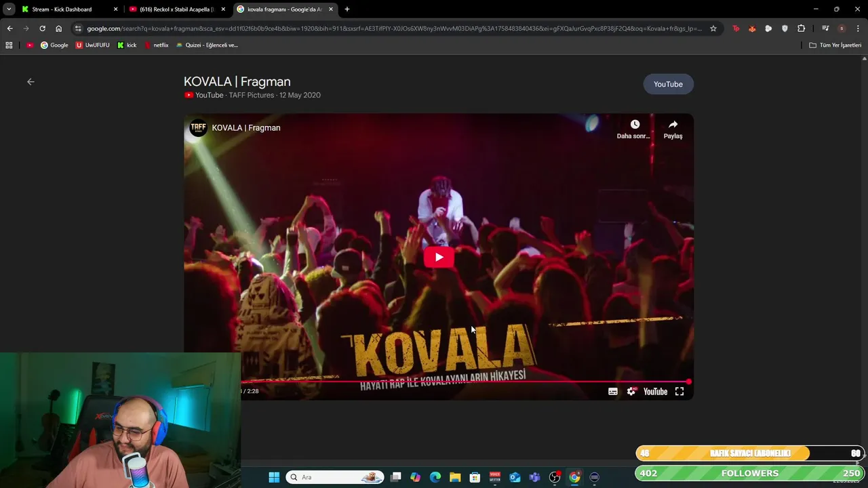Click Google Chrome taskbar icon

click(574, 477)
